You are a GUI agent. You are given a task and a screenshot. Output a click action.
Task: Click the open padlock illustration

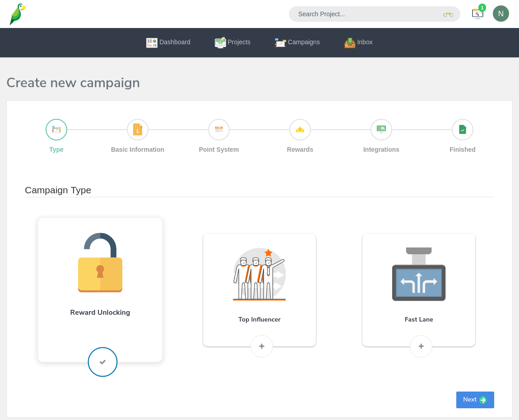(x=100, y=263)
